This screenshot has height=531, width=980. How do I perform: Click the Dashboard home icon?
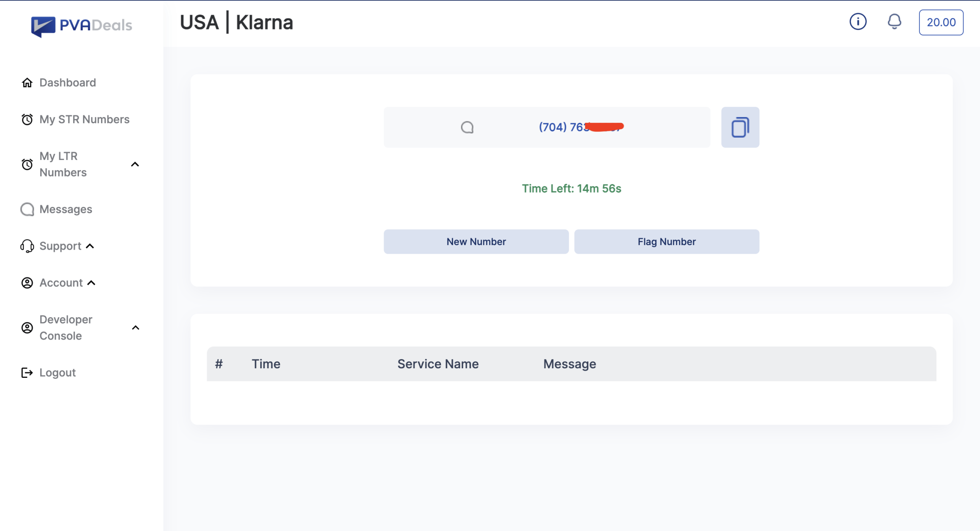coord(28,82)
